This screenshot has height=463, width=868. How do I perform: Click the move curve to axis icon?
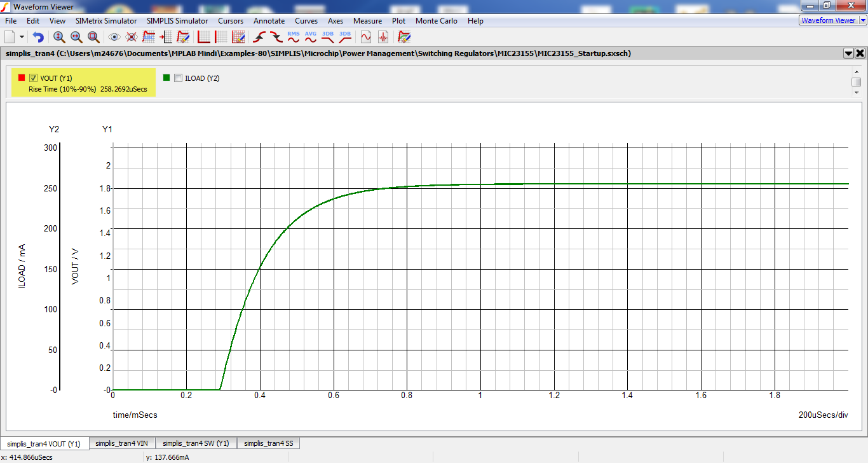point(166,37)
